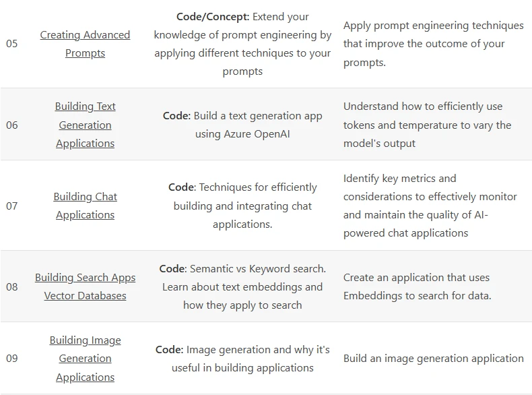Open Building Image Generation Applications link
This screenshot has height=395, width=532.
85,359
